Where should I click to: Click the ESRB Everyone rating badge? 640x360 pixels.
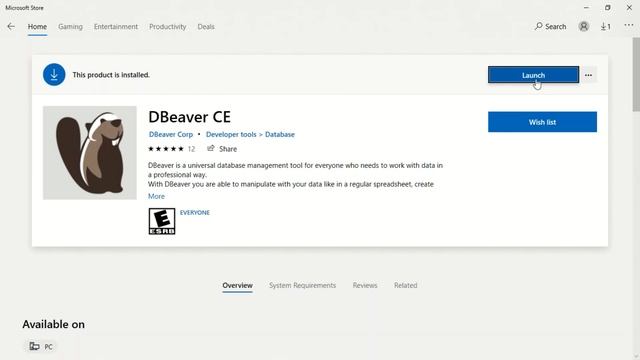pos(162,221)
